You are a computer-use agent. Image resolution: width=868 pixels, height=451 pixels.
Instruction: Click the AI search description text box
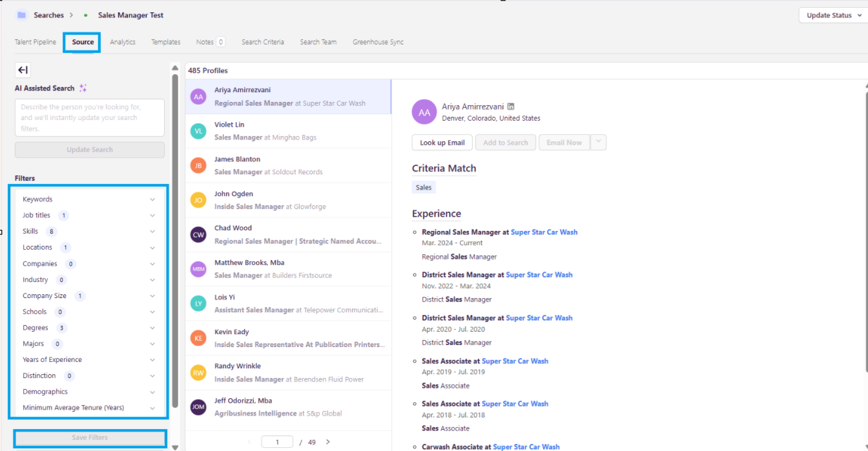point(89,117)
